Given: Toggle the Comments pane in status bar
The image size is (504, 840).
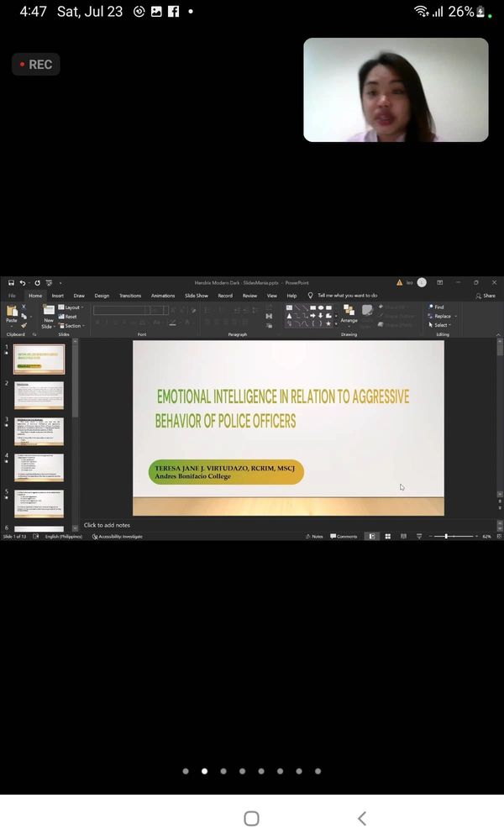Looking at the screenshot, I should [344, 536].
